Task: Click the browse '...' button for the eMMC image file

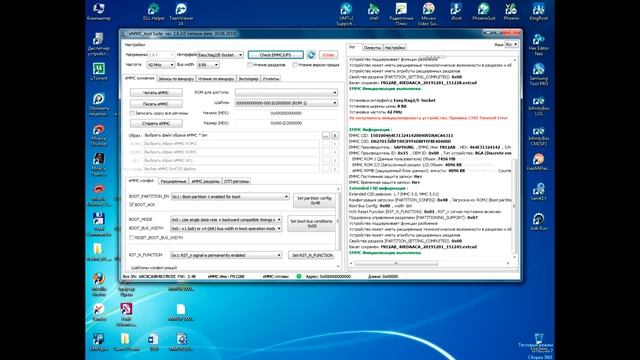Action: pyautogui.click(x=326, y=136)
